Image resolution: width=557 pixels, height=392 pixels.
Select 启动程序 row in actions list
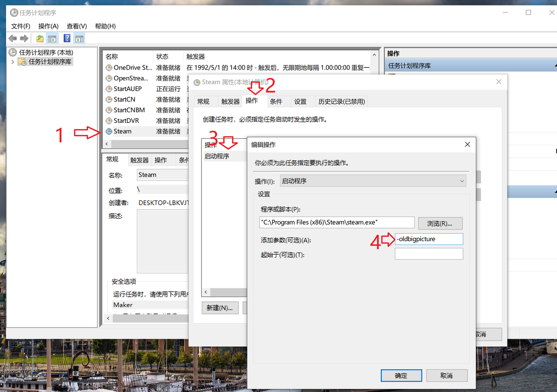224,156
